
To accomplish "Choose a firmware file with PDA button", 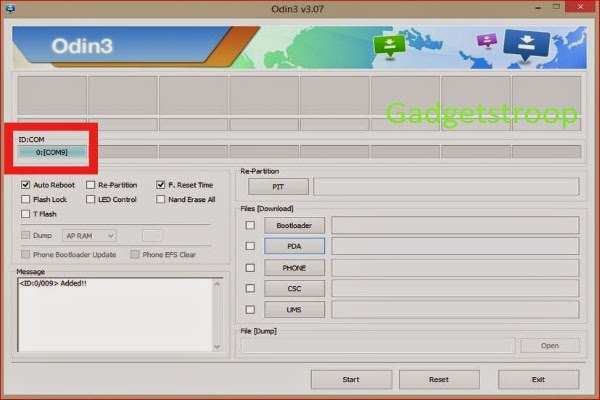I will (294, 246).
